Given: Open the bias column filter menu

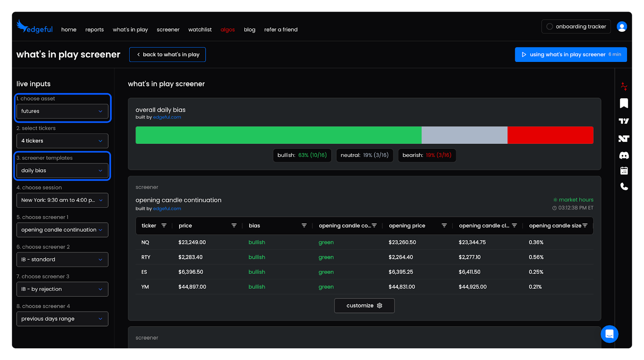Looking at the screenshot, I should click(x=304, y=226).
